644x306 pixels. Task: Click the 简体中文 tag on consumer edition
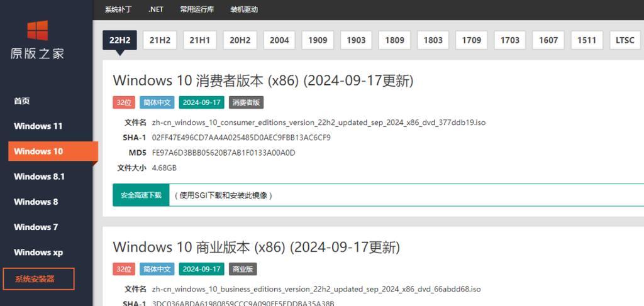[157, 102]
